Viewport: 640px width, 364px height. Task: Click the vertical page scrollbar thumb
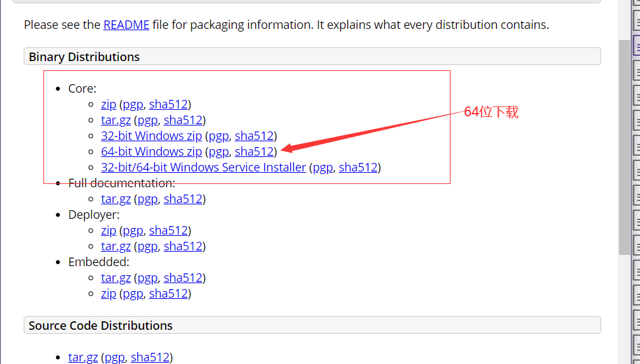click(x=624, y=145)
